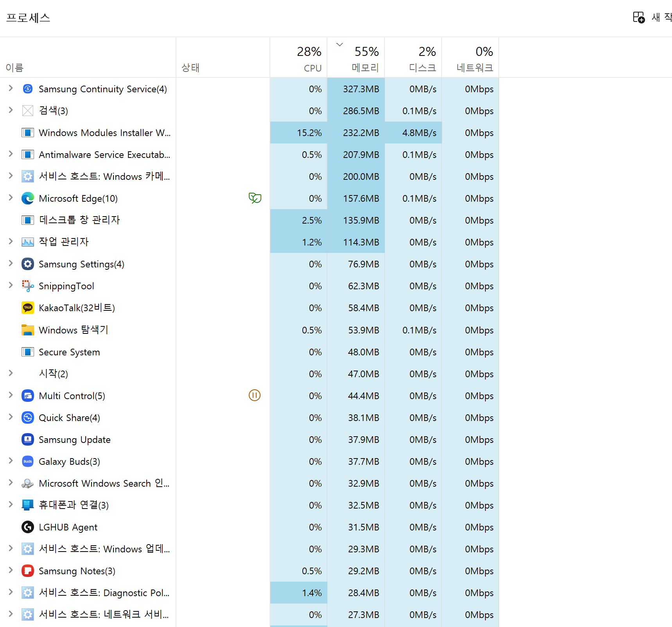This screenshot has height=627, width=672.
Task: Click the 작업 관리자 process icon
Action: [27, 242]
